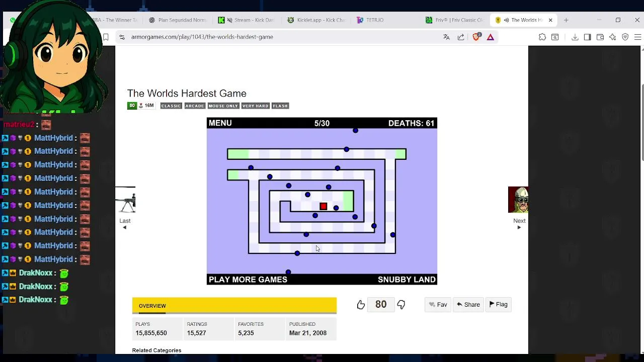Select the OVERVIEW tab

click(x=152, y=306)
